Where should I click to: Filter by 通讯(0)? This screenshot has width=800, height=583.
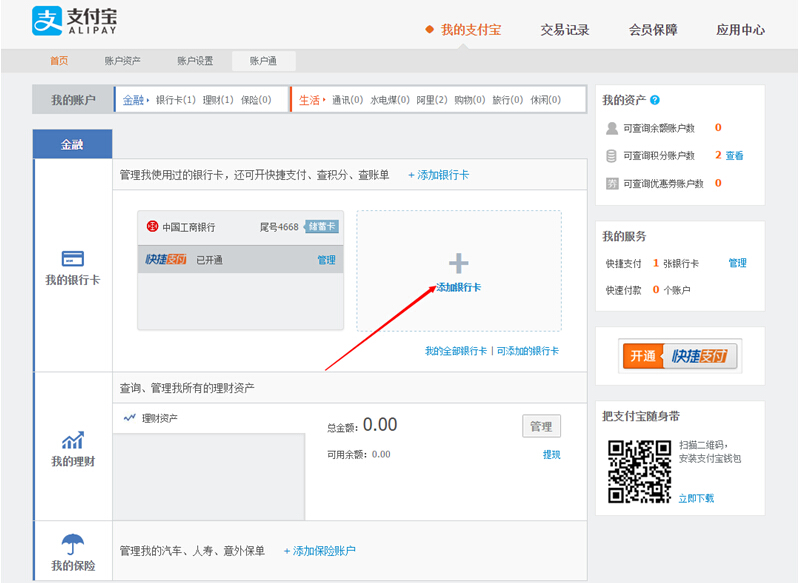coord(347,100)
